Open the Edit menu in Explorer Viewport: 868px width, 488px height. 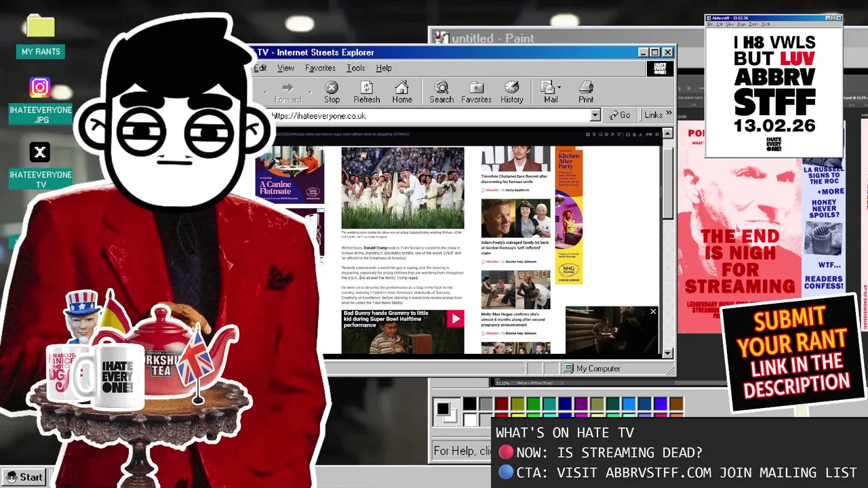point(260,68)
